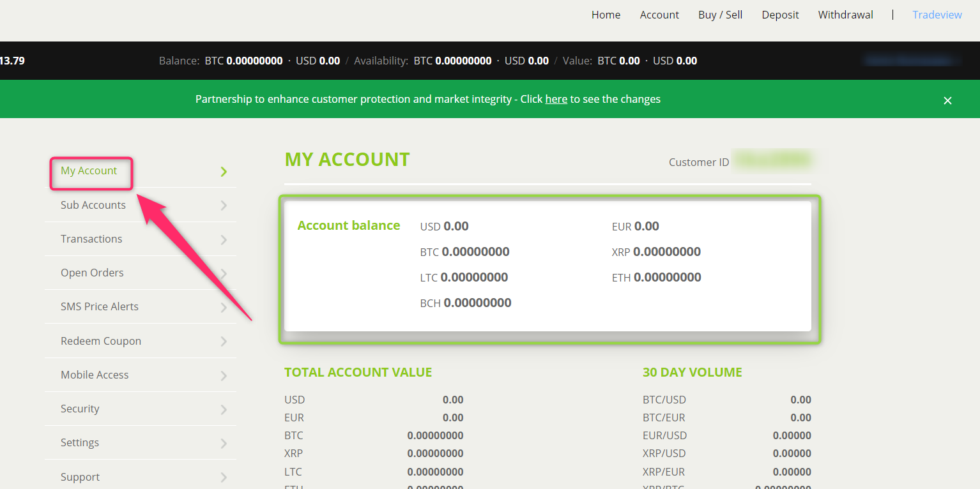
Task: Select My Account in the sidebar
Action: (89, 170)
